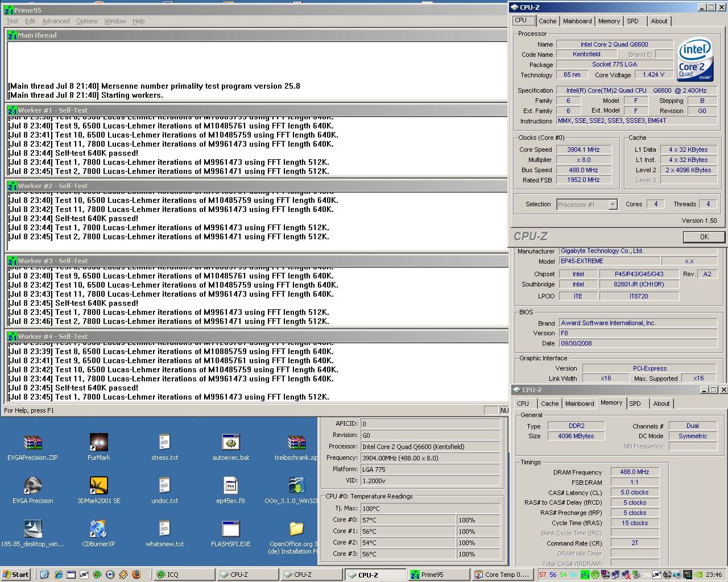Open the Advanced menu in Prime95
Viewport: 728px width, 582px height.
(56, 21)
